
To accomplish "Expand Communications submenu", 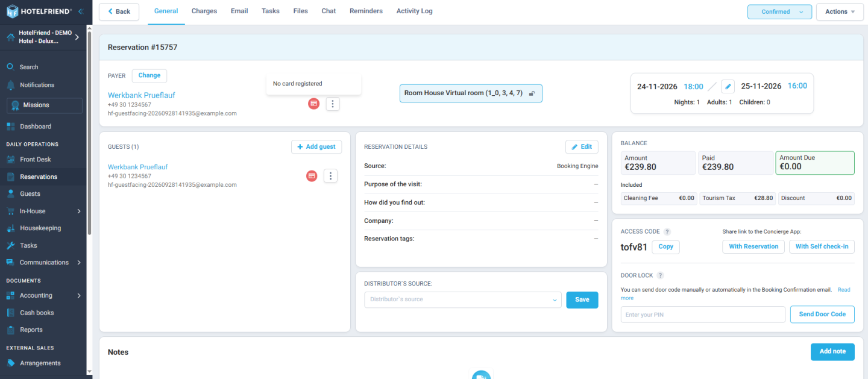I will click(79, 263).
